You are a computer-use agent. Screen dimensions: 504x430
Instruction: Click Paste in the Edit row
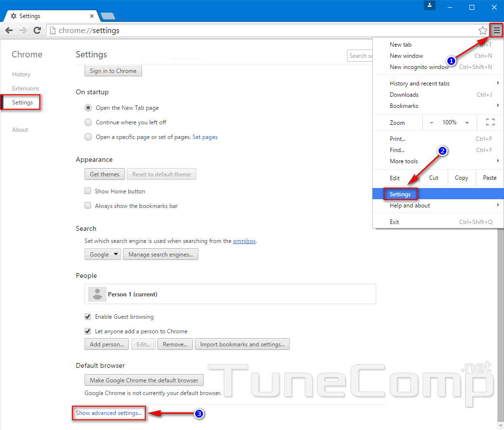tap(489, 178)
